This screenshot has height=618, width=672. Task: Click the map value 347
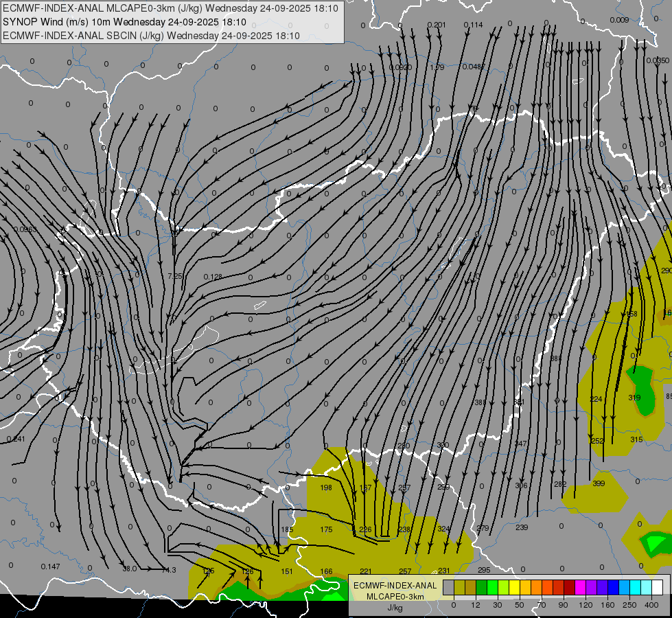[520, 444]
